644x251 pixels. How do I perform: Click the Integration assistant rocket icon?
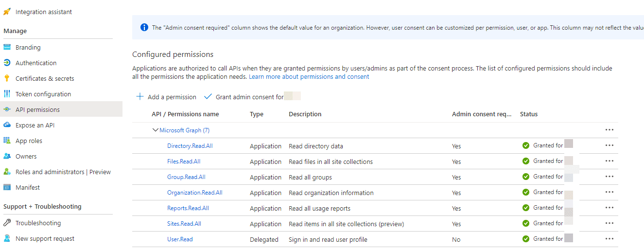[7, 12]
